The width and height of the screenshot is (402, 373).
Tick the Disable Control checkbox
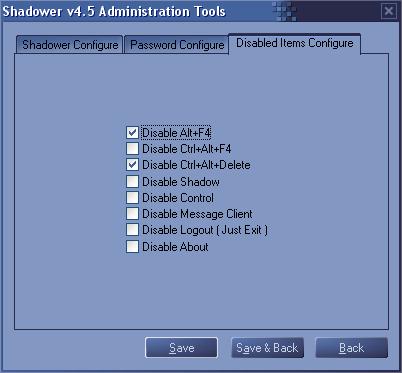[x=132, y=197]
